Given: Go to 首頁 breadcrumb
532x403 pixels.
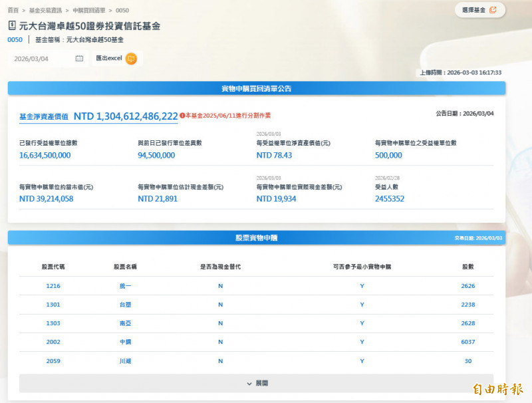Looking at the screenshot, I should pos(13,11).
